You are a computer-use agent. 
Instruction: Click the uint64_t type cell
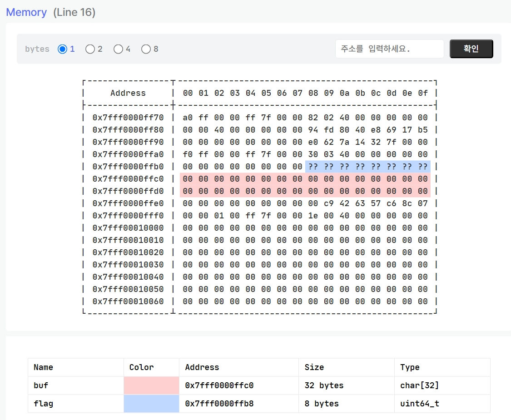click(x=442, y=403)
